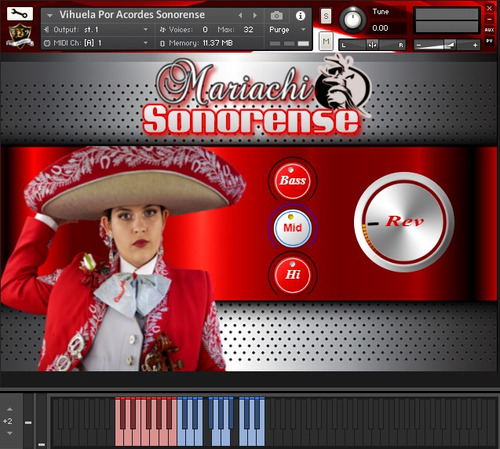Click the instrument shield logo icon
This screenshot has height=449, width=500.
pyautogui.click(x=20, y=36)
